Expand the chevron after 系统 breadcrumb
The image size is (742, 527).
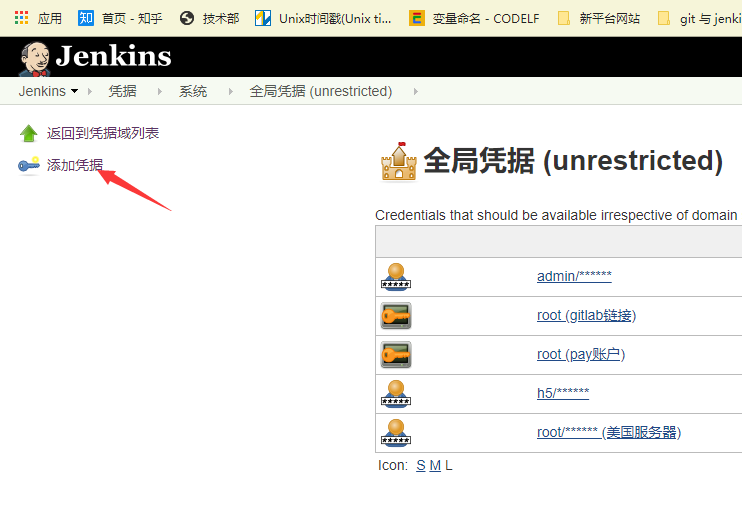[230, 91]
